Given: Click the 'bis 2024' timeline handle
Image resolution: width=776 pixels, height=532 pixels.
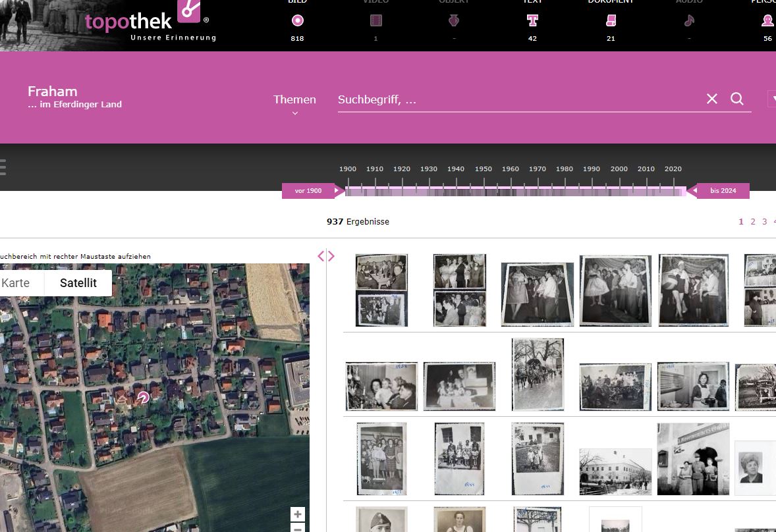Looking at the screenshot, I should [722, 191].
